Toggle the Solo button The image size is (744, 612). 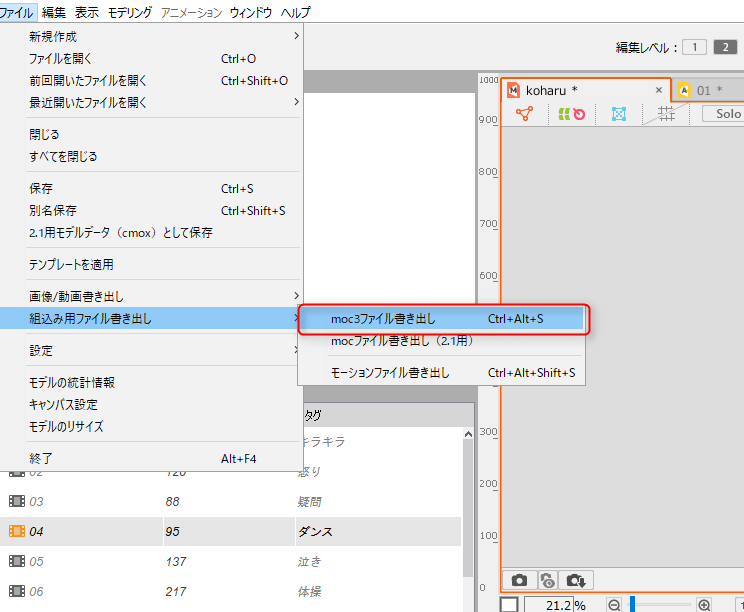point(723,114)
